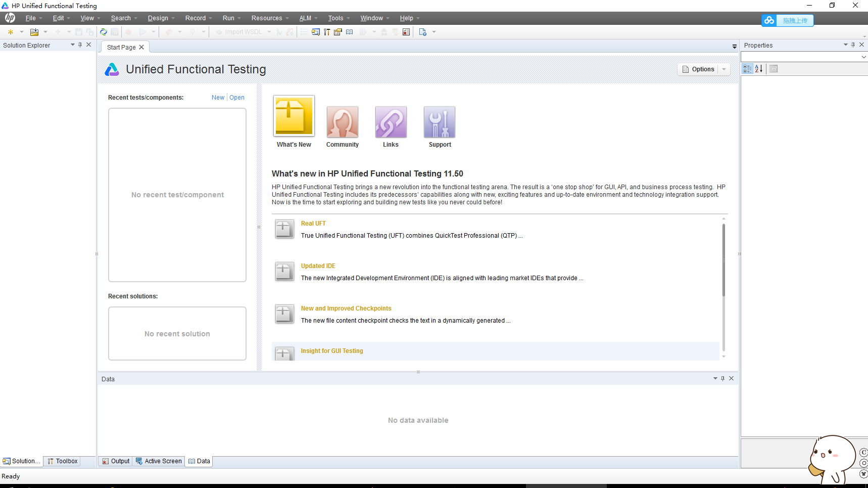
Task: Click the New test asterisk toolbar icon
Action: point(11,32)
